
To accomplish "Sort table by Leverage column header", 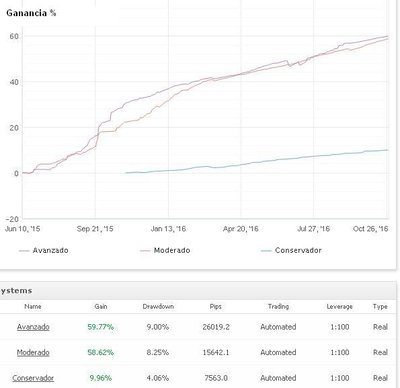I will [340, 306].
